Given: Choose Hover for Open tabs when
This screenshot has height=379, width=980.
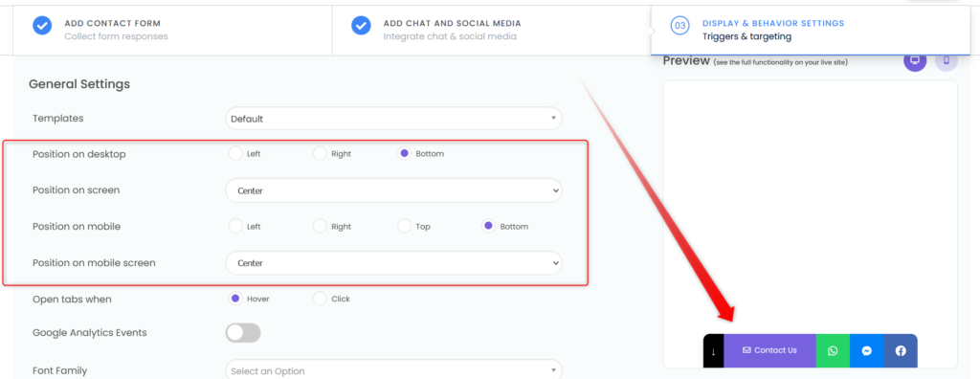Looking at the screenshot, I should [x=235, y=299].
